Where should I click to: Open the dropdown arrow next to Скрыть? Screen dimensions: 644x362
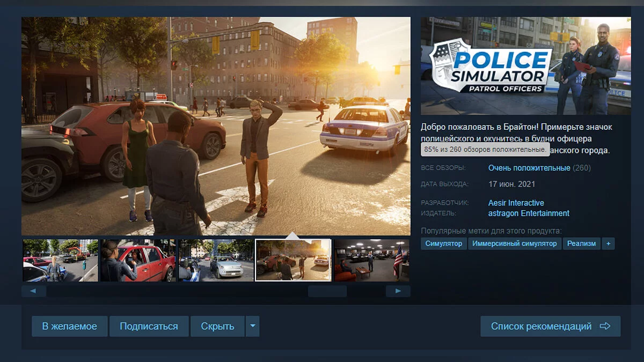(252, 326)
